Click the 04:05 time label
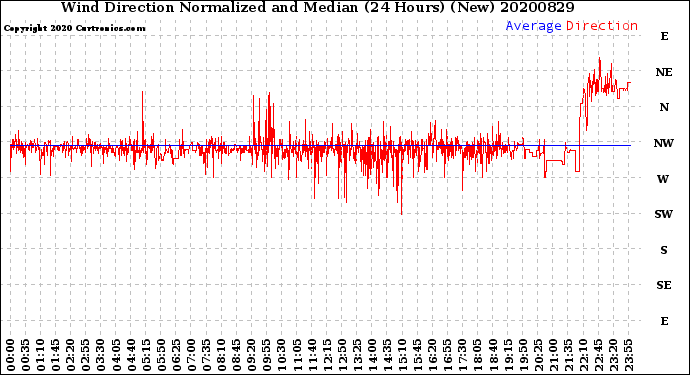The width and height of the screenshot is (690, 375). (116, 355)
